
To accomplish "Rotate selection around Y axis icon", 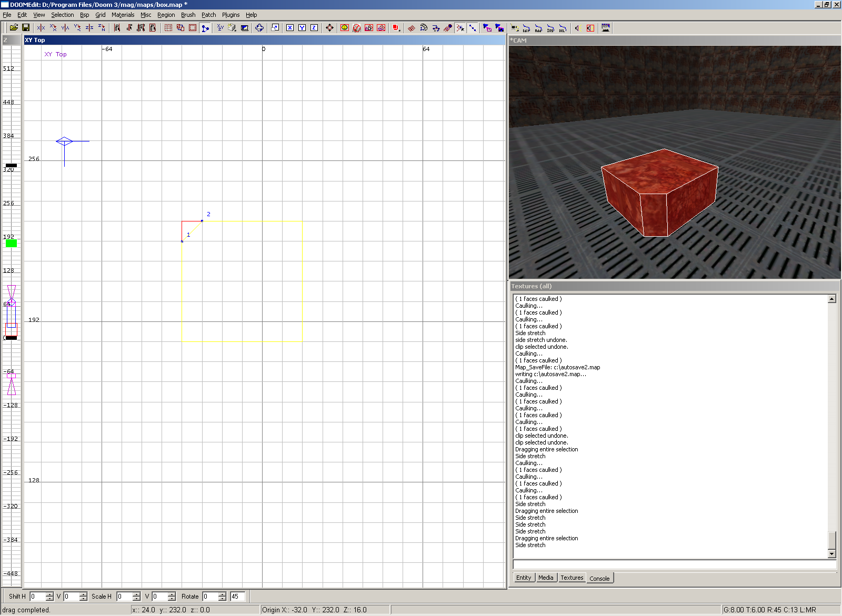I will point(77,28).
